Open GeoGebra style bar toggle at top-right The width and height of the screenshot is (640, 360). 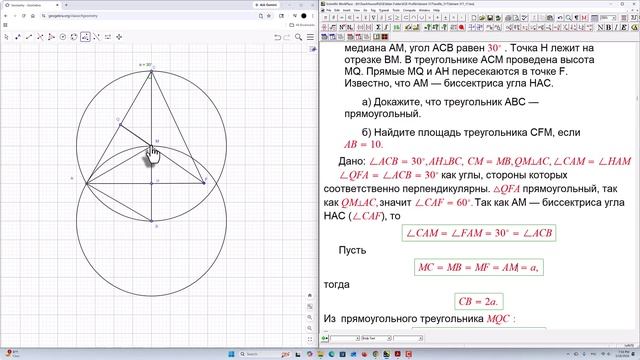[313, 49]
